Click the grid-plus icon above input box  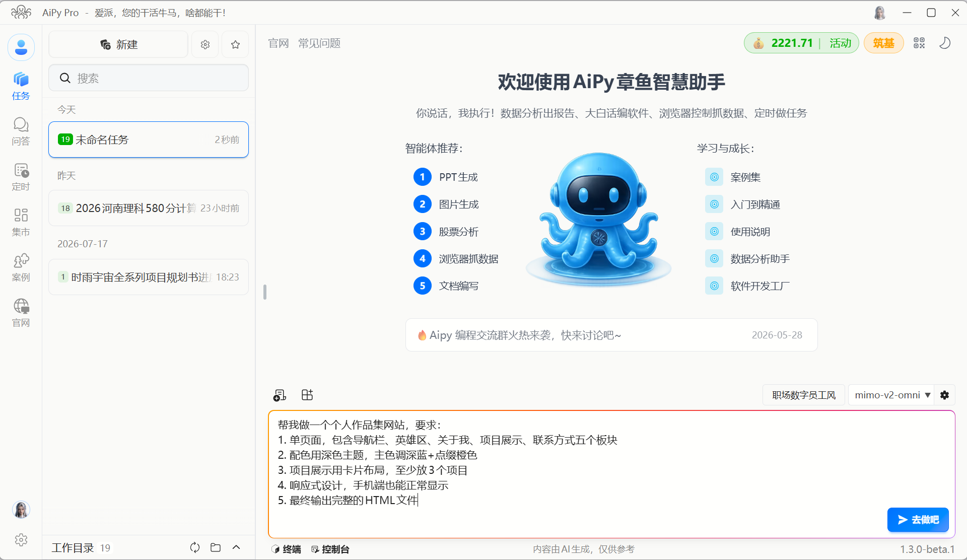(307, 395)
